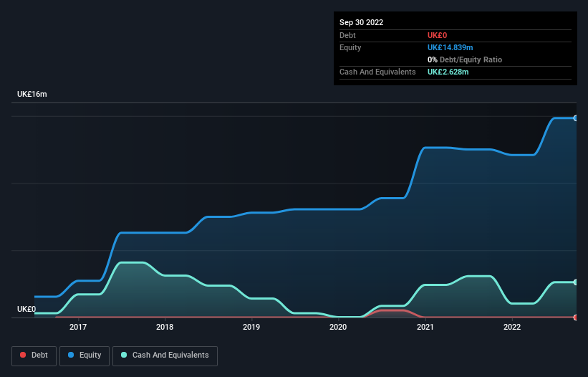
Task: Click the 2020 x-axis label
Action: pyautogui.click(x=338, y=327)
